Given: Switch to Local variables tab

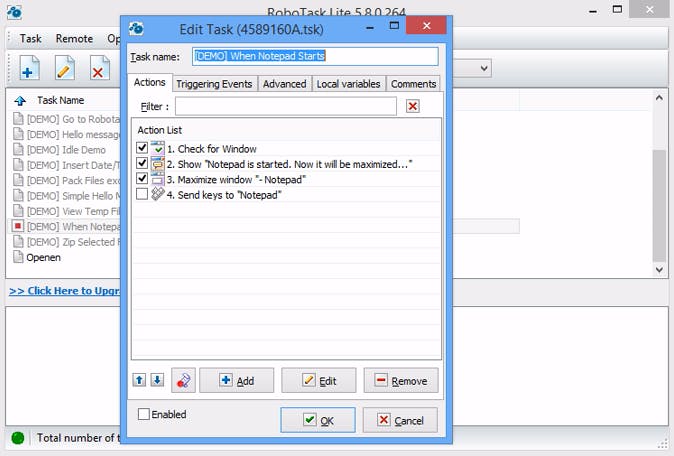Looking at the screenshot, I should (349, 84).
